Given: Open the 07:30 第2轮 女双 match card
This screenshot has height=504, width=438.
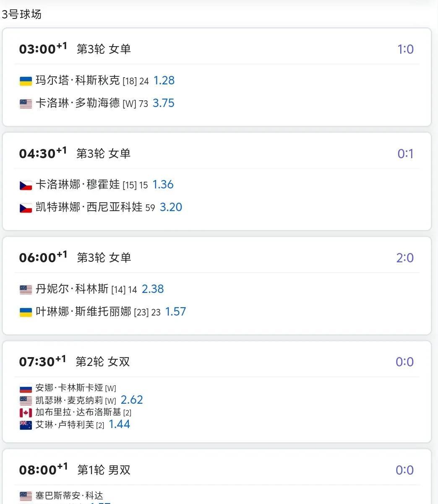Looking at the screenshot, I should [x=217, y=392].
